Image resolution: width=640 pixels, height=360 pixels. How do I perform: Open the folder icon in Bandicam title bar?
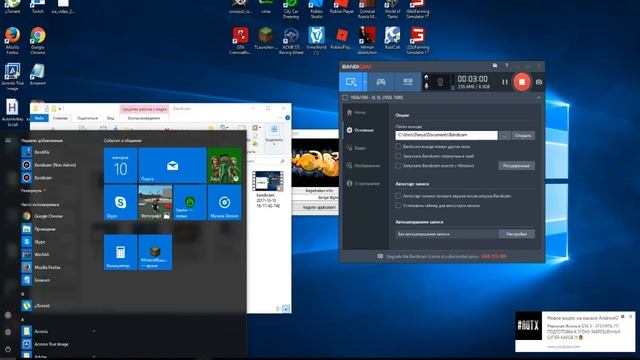(x=495, y=65)
